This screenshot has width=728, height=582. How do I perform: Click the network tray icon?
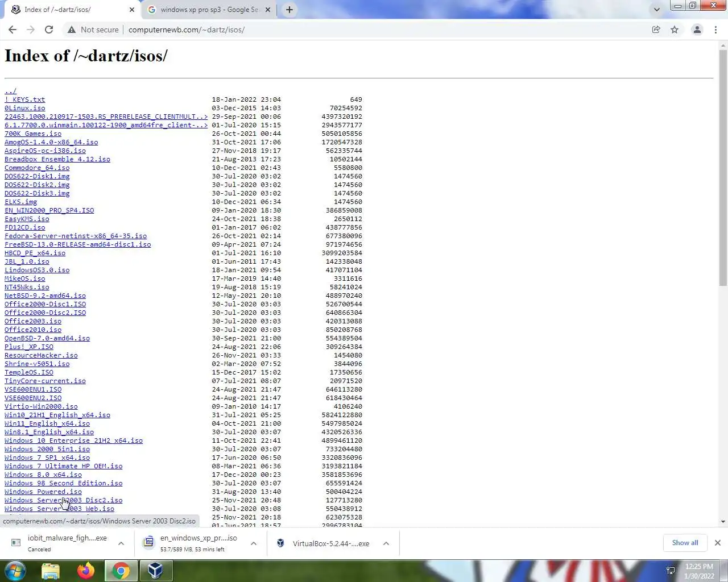click(671, 571)
